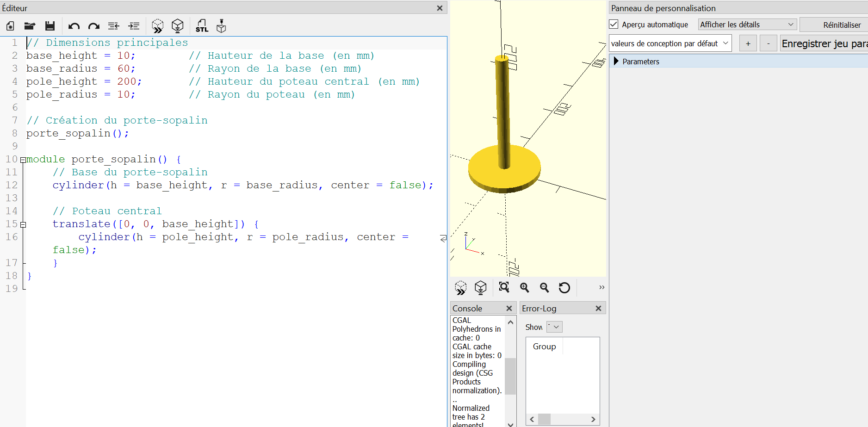868x427 pixels.
Task: Collapse the porte_sopalin module at line 10
Action: 23,160
